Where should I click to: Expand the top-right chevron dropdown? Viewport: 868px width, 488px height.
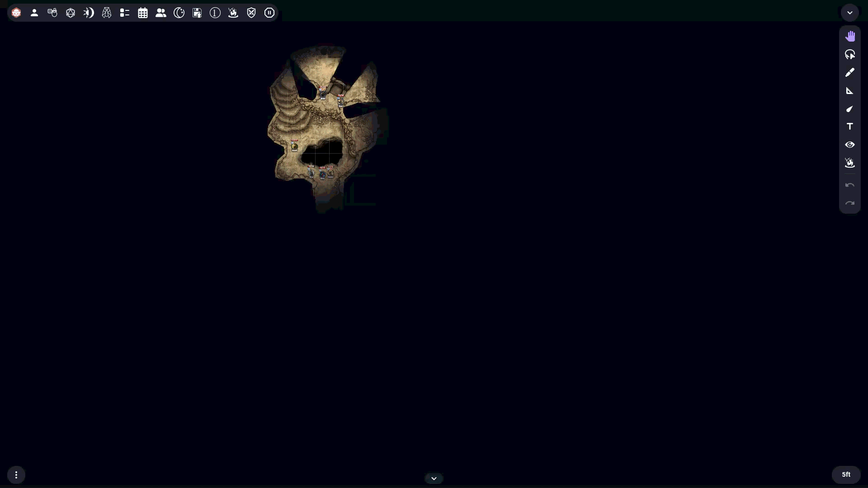[x=850, y=13]
